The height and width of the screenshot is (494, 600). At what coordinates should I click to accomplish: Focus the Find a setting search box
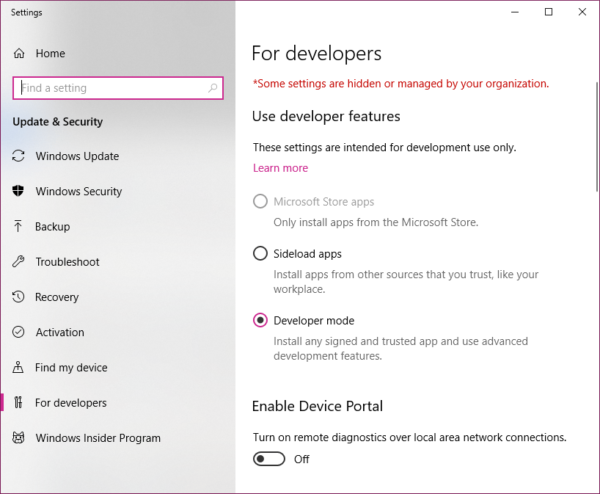118,88
